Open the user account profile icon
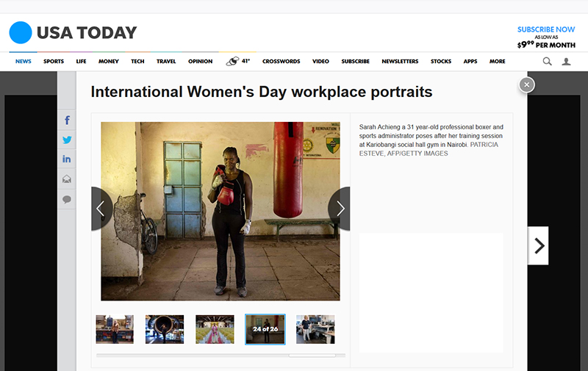The image size is (588, 371). (566, 62)
